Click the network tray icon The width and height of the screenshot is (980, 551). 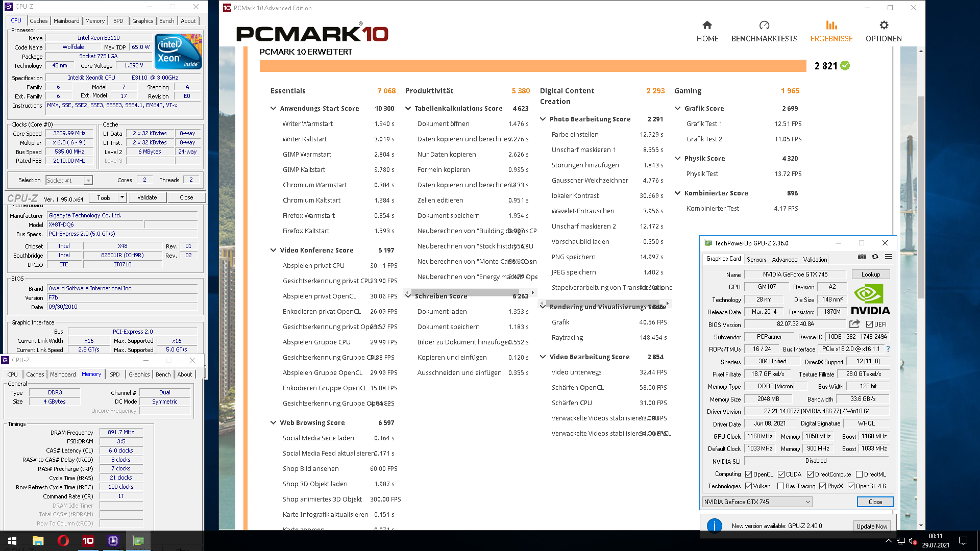901,541
